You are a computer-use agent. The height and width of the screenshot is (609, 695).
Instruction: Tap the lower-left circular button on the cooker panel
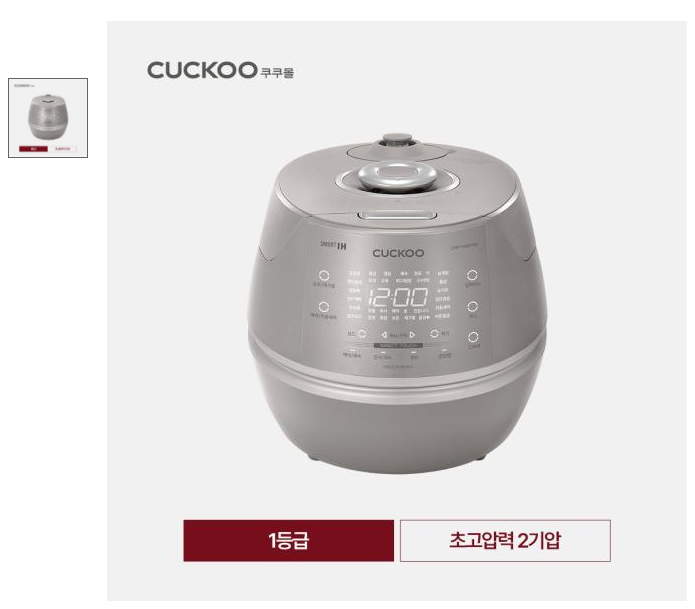(x=324, y=307)
